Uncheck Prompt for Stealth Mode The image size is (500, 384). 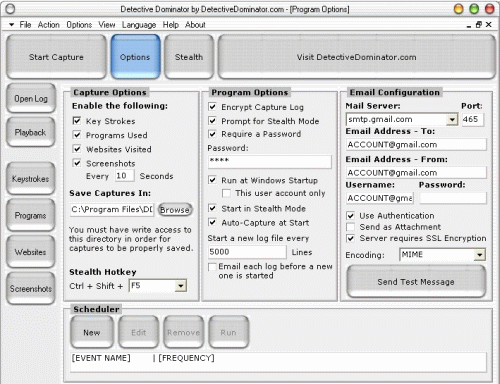click(212, 120)
